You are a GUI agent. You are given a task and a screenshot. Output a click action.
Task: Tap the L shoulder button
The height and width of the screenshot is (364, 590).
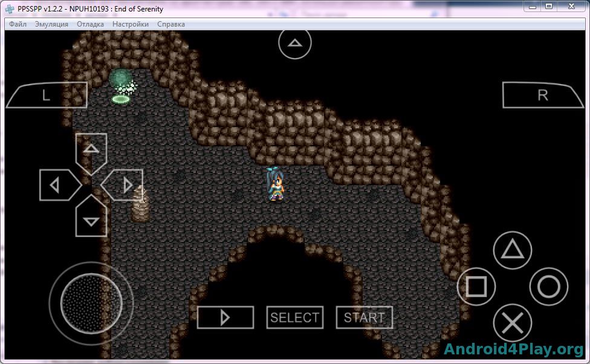coord(47,96)
